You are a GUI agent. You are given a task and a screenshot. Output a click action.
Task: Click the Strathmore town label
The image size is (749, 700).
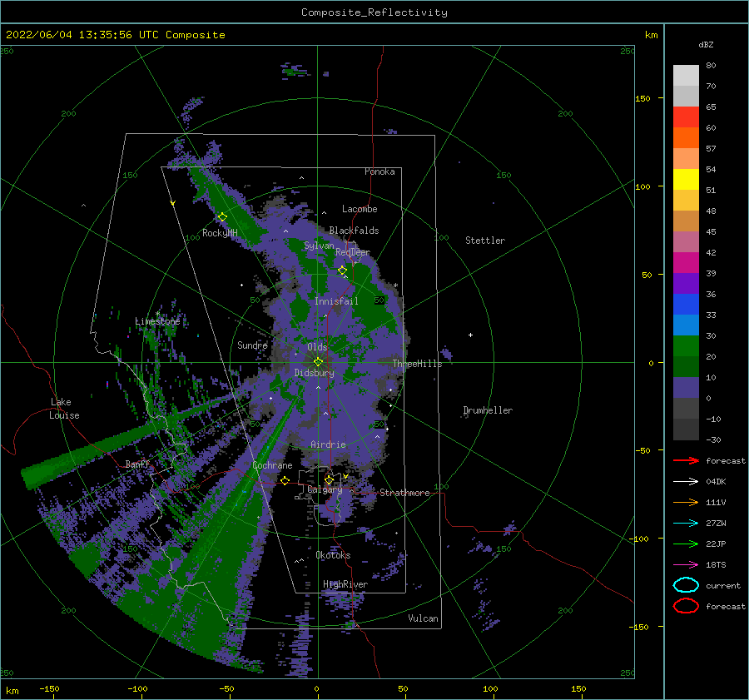[x=404, y=493]
